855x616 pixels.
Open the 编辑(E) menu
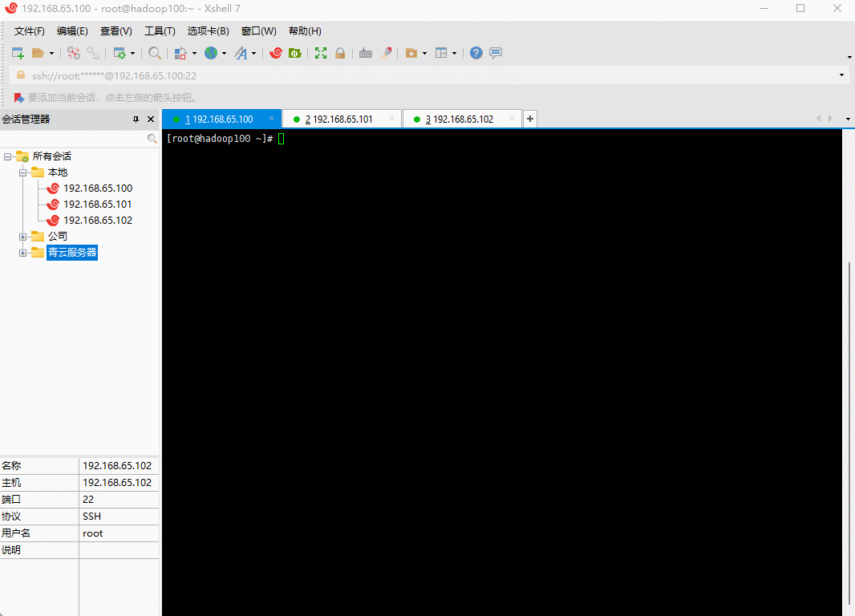click(72, 31)
